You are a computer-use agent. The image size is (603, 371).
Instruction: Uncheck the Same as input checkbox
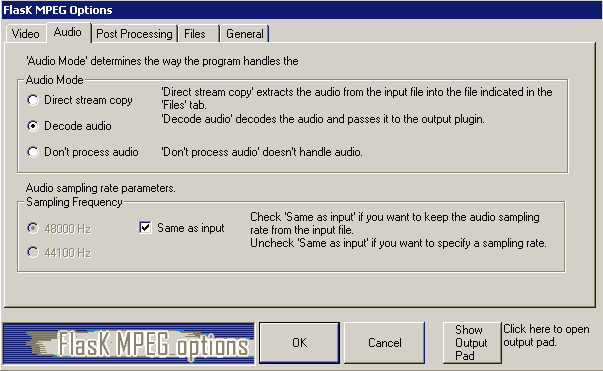pos(145,228)
